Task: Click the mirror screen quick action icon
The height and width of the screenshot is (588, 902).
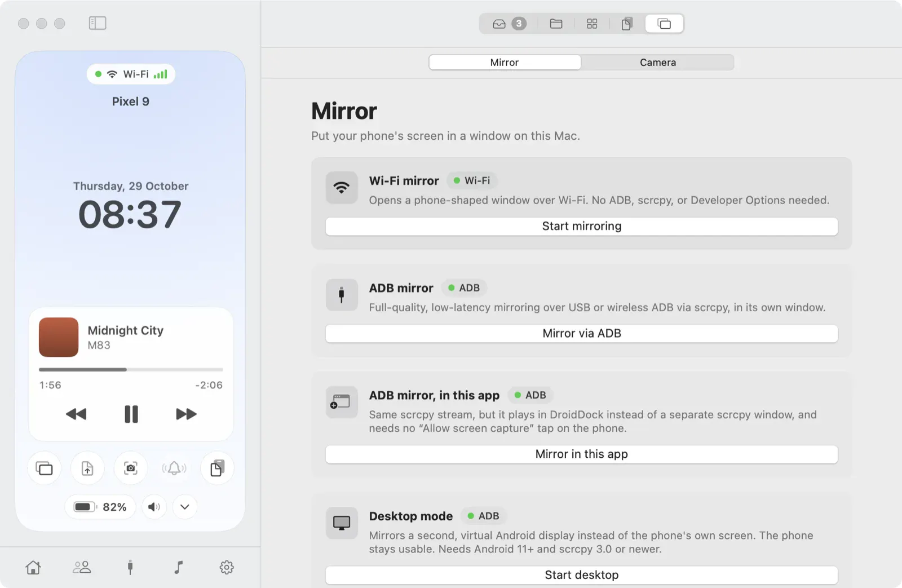Action: (x=44, y=468)
